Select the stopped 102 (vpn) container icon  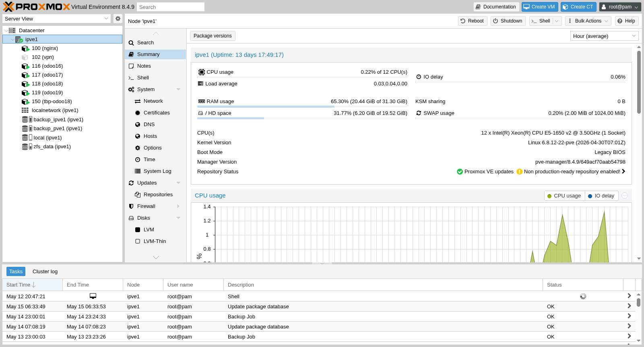point(25,57)
